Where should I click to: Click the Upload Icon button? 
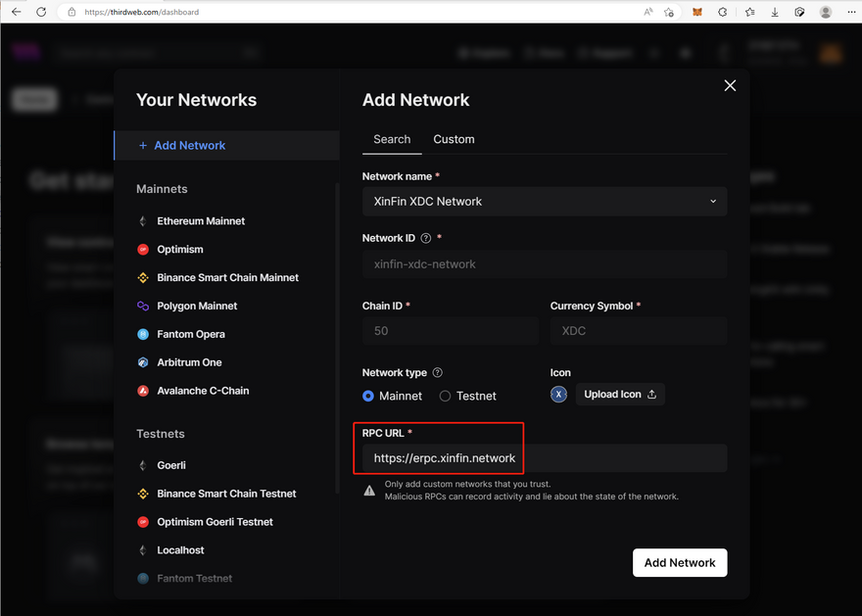coord(620,395)
